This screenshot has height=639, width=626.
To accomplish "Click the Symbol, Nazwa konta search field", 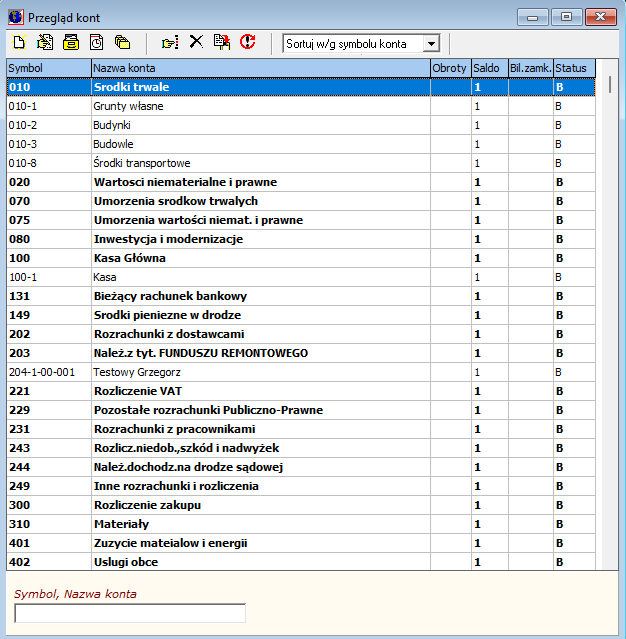I will tap(130, 613).
